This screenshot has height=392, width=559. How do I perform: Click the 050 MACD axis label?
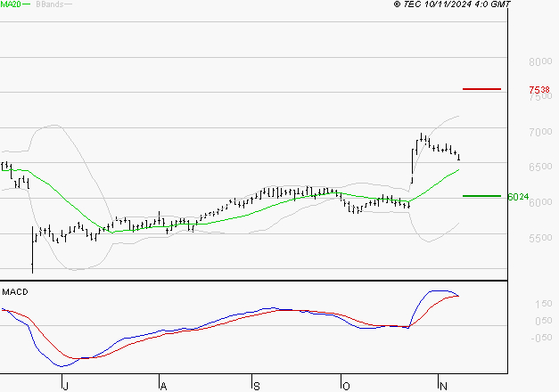[x=544, y=321]
